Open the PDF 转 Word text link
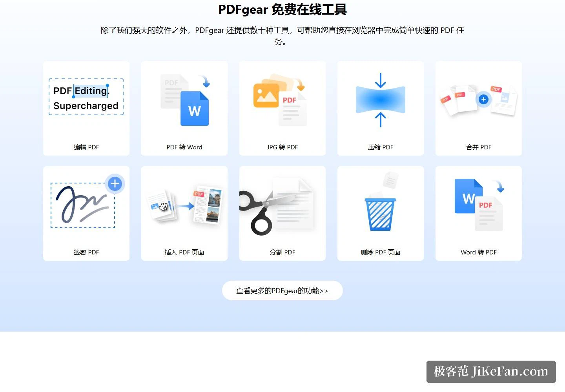 [x=184, y=147]
